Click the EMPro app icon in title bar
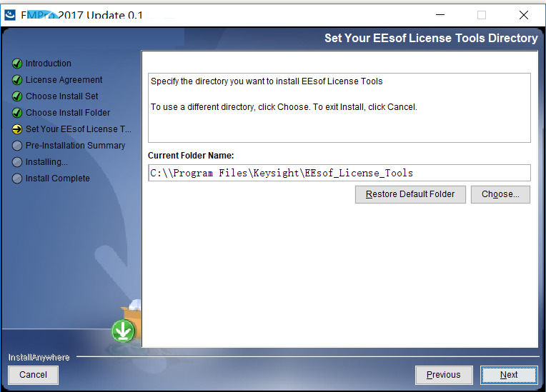 point(10,15)
